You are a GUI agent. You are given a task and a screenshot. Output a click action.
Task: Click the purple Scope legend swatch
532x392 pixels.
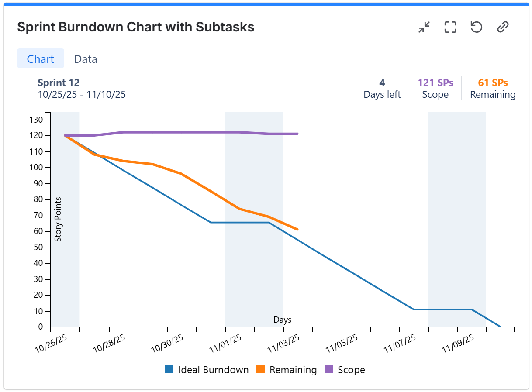point(329,370)
